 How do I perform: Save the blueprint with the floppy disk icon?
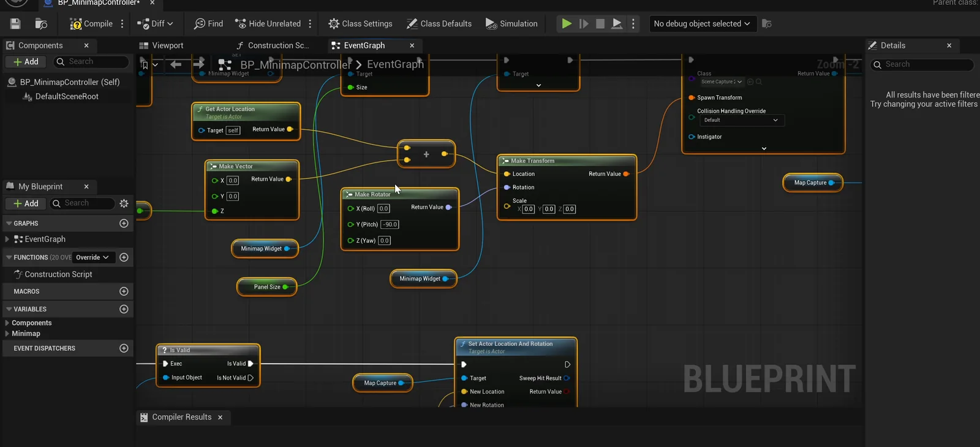tap(15, 24)
